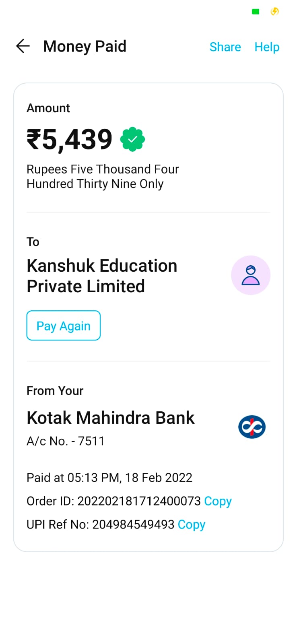This screenshot has height=644, width=297.
Task: Open the Help page
Action: (267, 47)
